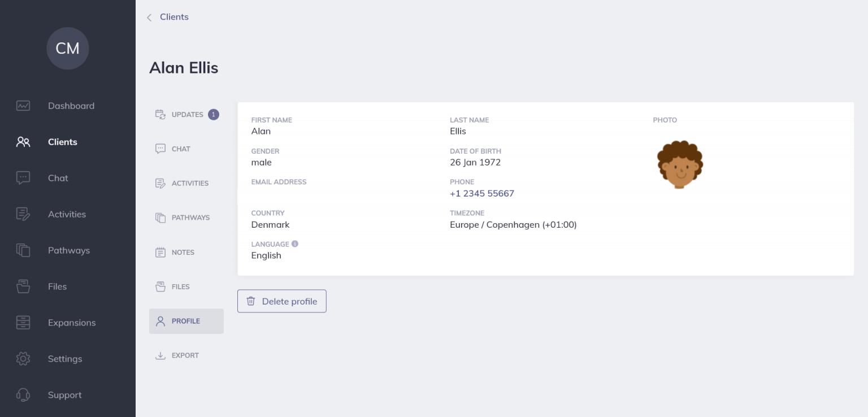Open the client Notes tab
This screenshot has width=868, height=417.
tap(183, 253)
